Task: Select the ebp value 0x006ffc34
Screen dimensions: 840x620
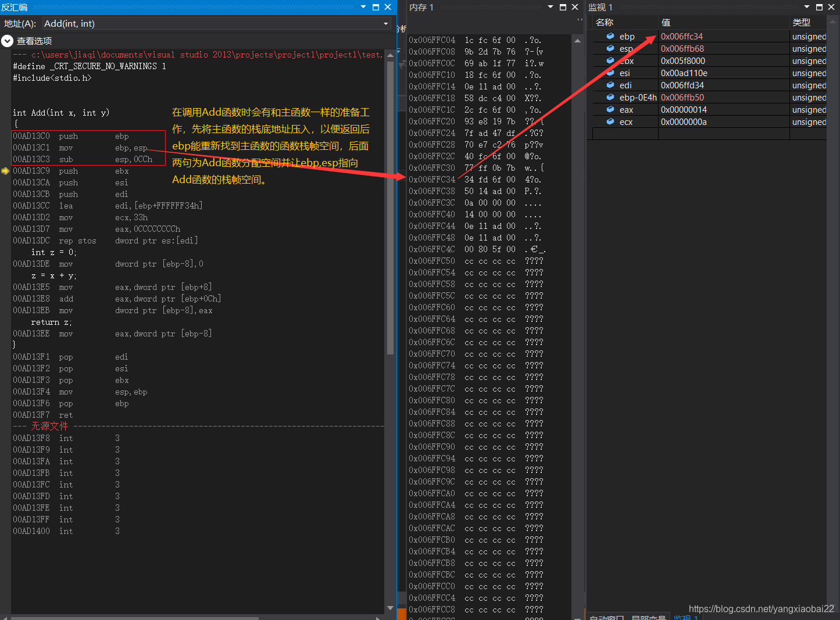Action: [682, 36]
